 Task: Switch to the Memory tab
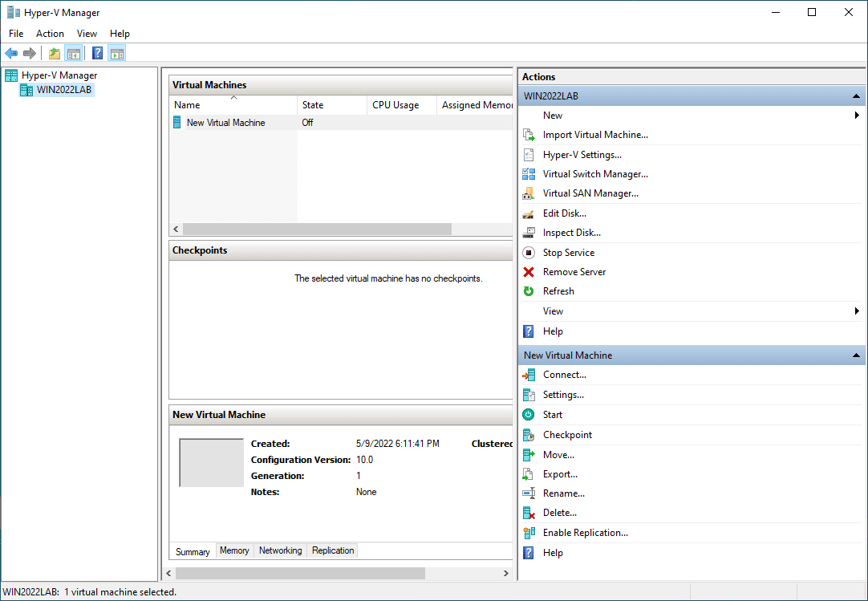[234, 550]
